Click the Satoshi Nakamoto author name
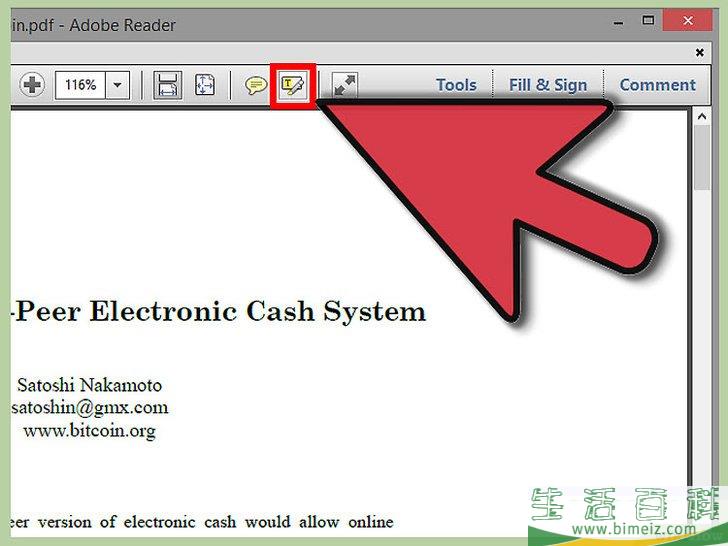Image resolution: width=728 pixels, height=546 pixels. coord(90,385)
